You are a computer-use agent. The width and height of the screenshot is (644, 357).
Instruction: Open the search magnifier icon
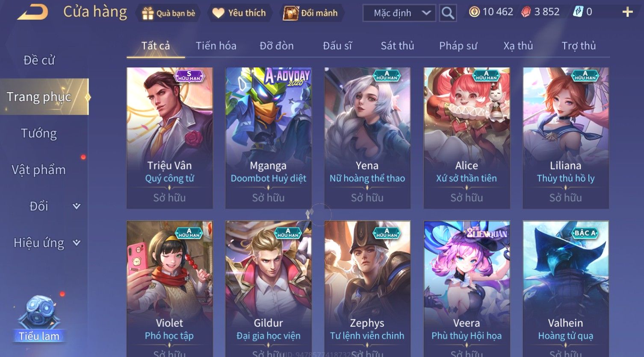[x=448, y=13]
